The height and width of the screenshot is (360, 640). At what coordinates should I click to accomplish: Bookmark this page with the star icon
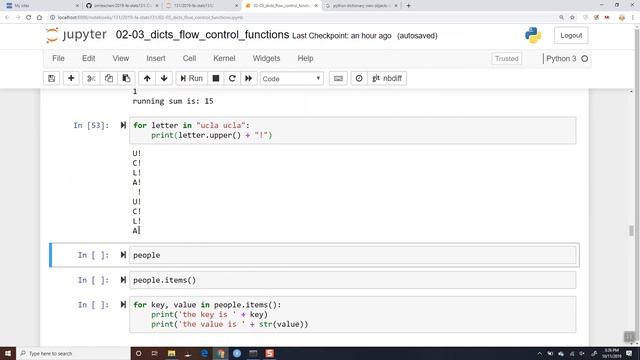tap(572, 18)
